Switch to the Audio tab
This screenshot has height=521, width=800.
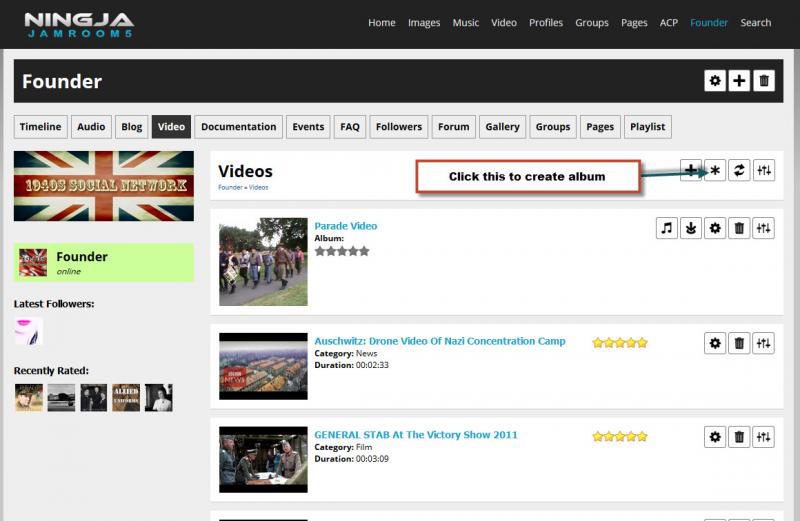91,127
